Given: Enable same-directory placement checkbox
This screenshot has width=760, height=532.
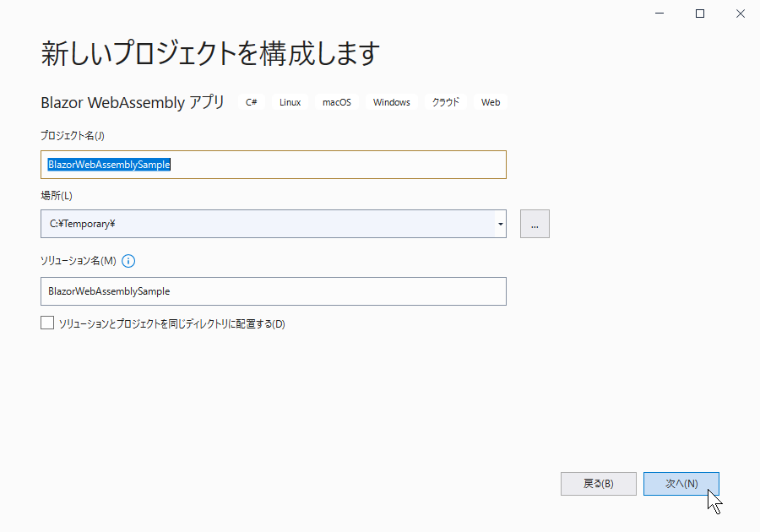Looking at the screenshot, I should coord(47,323).
